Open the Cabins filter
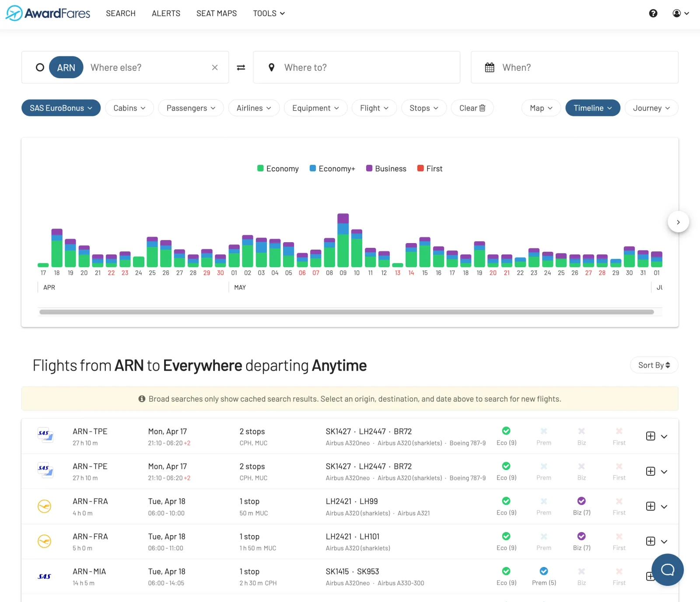Screen dimensions: 700x602 [129, 108]
